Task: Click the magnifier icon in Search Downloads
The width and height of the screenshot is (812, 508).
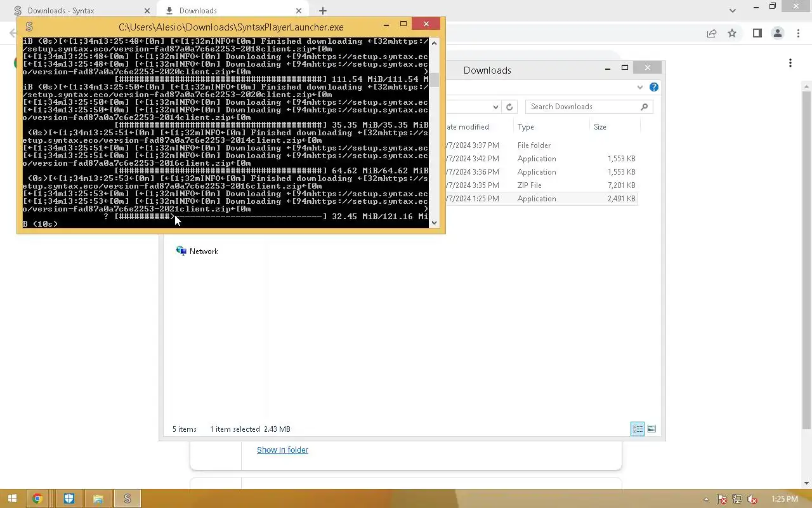Action: coord(645,107)
